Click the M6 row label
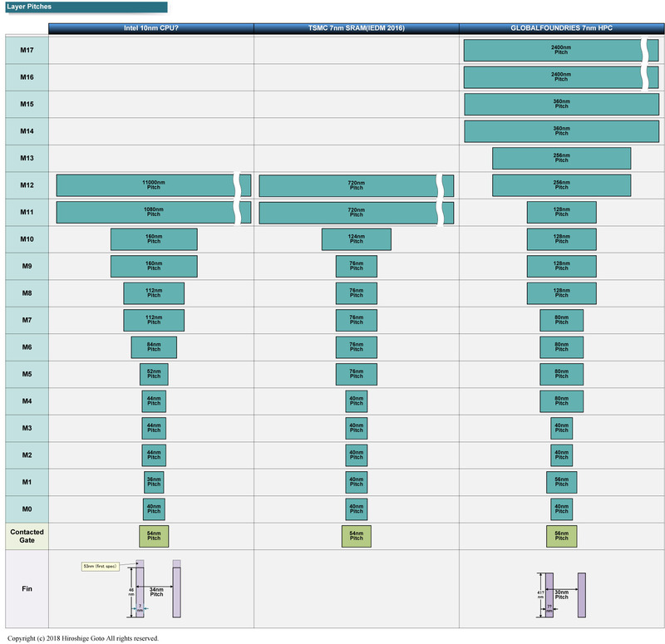The height and width of the screenshot is (644, 665). coord(27,347)
